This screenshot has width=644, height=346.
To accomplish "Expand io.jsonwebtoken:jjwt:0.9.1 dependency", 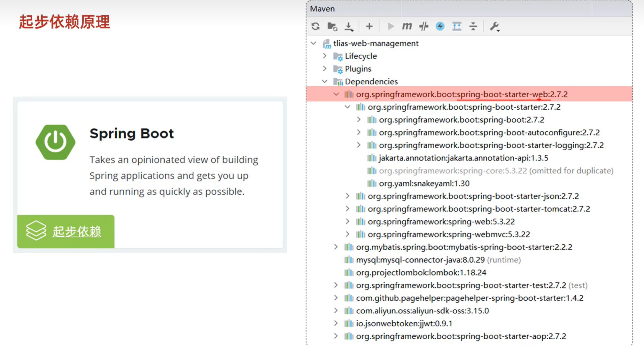I will click(x=336, y=323).
